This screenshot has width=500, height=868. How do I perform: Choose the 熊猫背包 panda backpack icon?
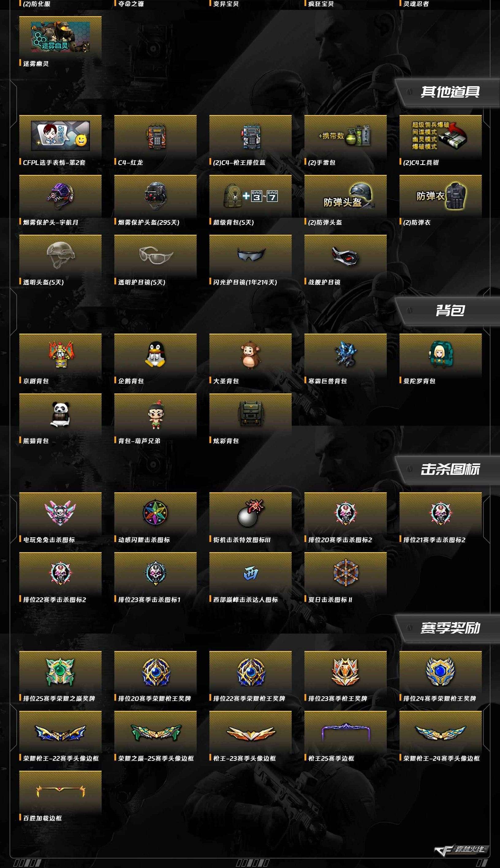point(60,415)
